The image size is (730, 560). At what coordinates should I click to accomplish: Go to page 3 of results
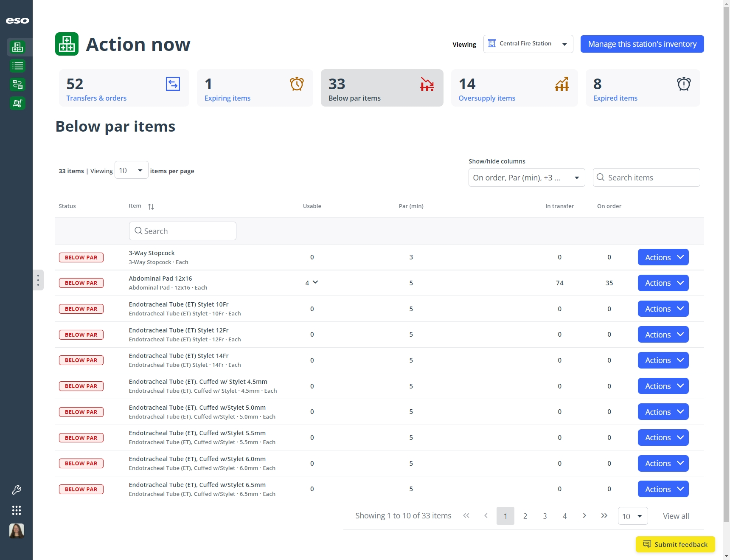click(545, 516)
